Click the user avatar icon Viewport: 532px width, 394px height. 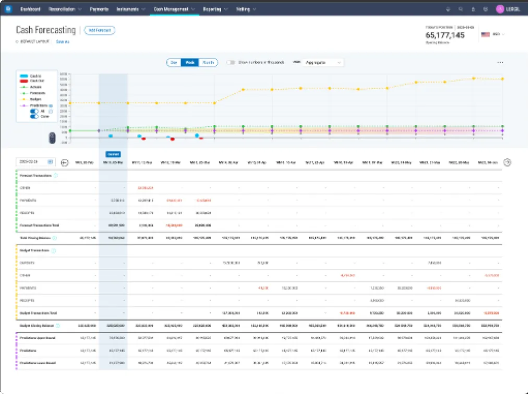(x=500, y=9)
